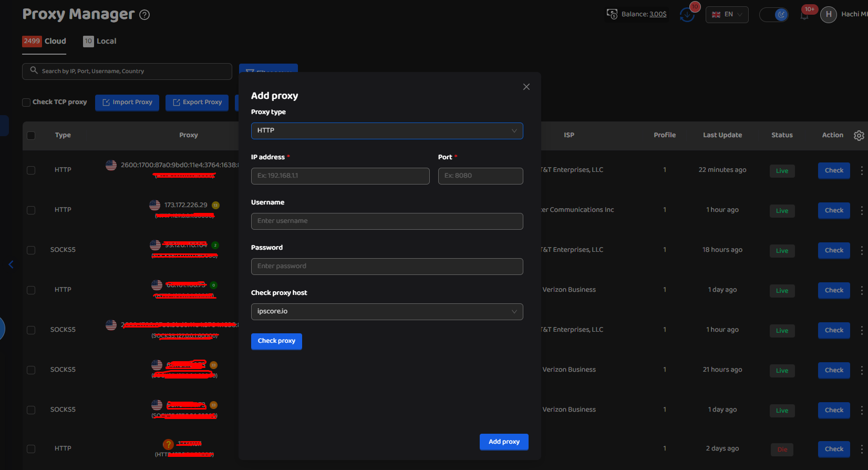Open the EN language selector
This screenshot has height=470, width=868.
coord(727,15)
